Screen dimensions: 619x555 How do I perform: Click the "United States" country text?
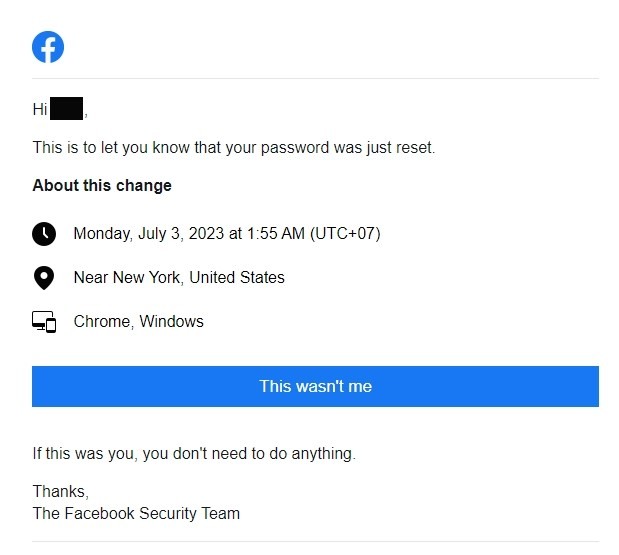(237, 278)
